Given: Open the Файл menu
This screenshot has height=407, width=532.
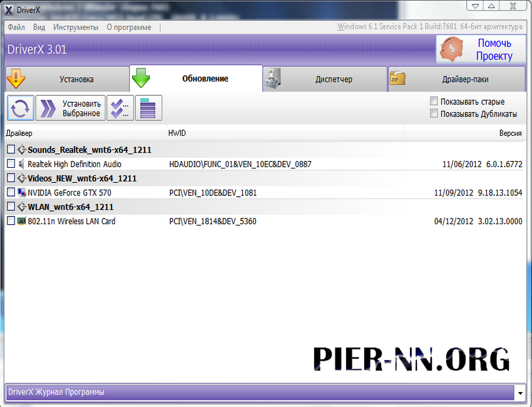Looking at the screenshot, I should pyautogui.click(x=16, y=27).
